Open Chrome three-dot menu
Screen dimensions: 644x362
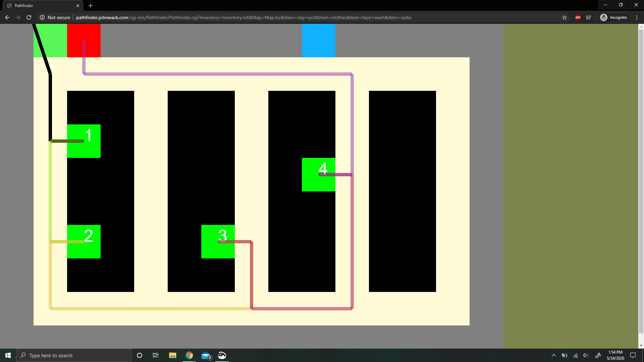coord(637,17)
